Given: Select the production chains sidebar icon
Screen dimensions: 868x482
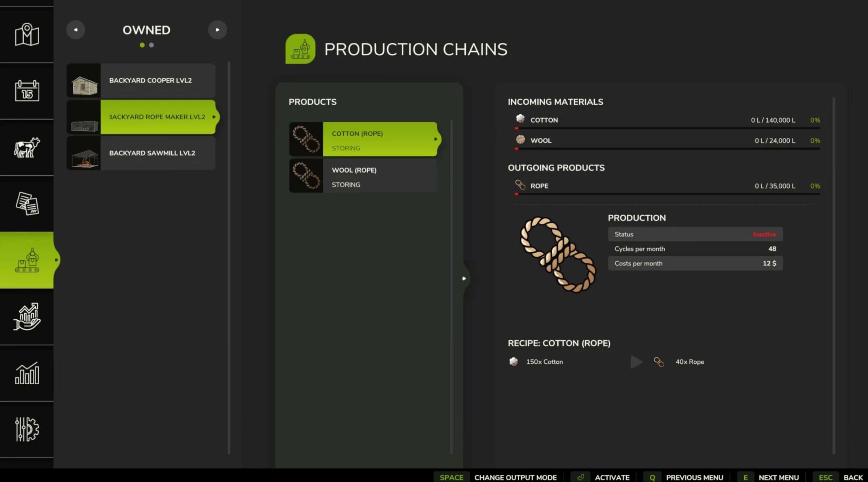Looking at the screenshot, I should tap(27, 260).
